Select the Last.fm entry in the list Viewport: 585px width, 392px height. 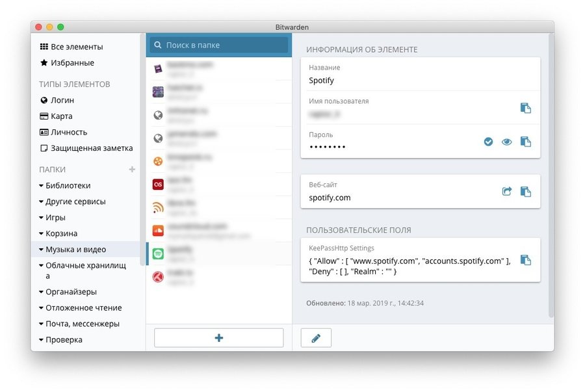(219, 184)
